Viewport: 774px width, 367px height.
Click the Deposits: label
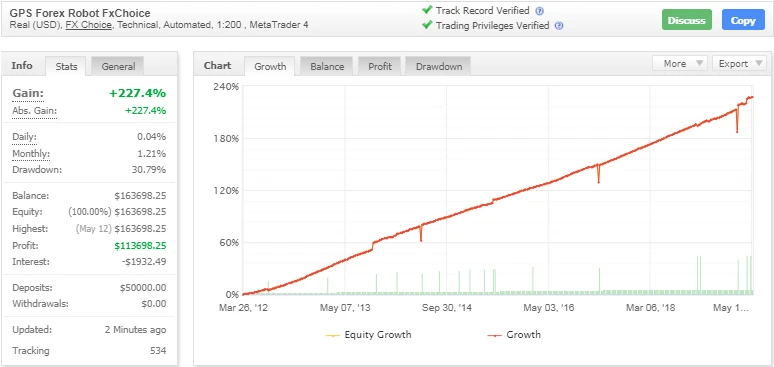click(33, 287)
